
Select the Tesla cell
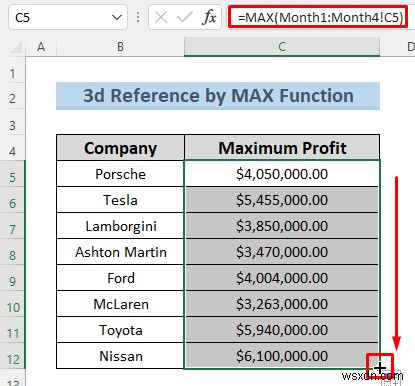(120, 200)
